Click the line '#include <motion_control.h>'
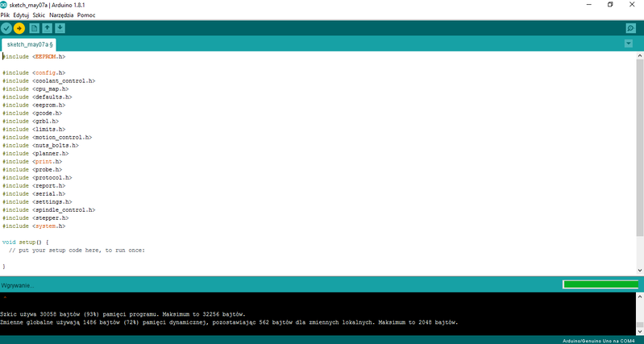This screenshot has width=644, height=344. [48, 137]
